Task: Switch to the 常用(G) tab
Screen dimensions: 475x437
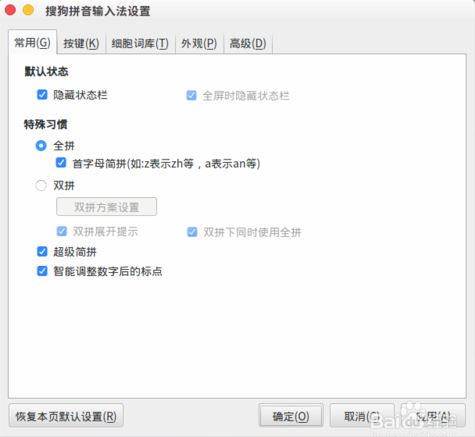Action: click(x=32, y=42)
